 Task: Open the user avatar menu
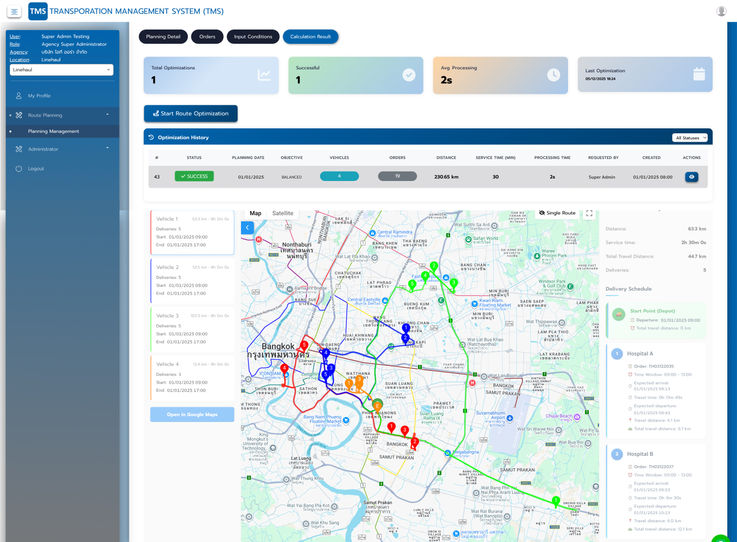point(721,11)
